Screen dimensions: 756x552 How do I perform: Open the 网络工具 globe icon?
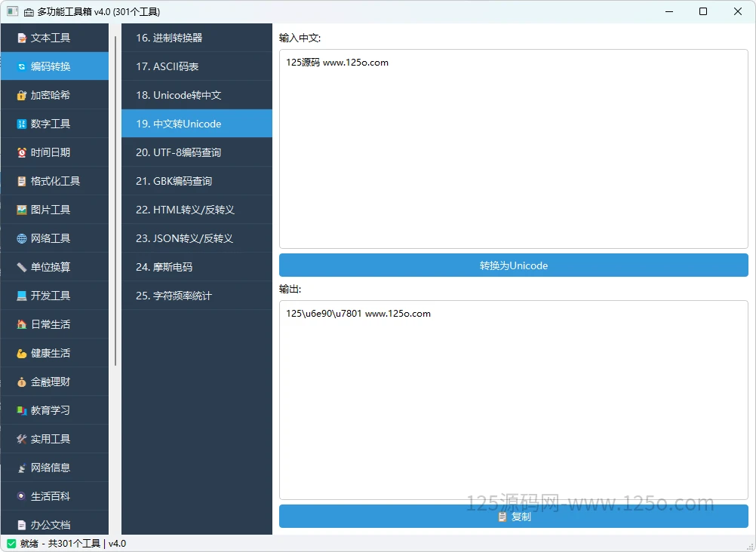coord(22,238)
